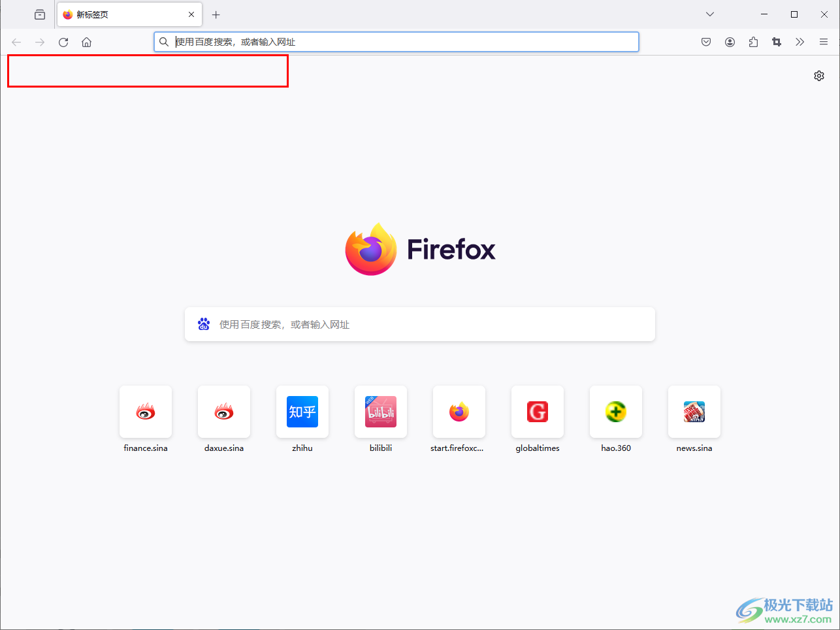Close the 新标签页 tab
840x630 pixels.
point(191,14)
